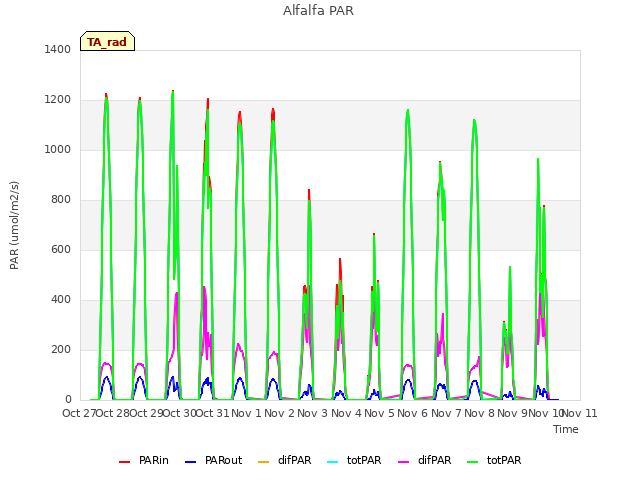Screen dimensions: 640x480
Task: Click the 1200 y-axis tick label
Action: 58,100
